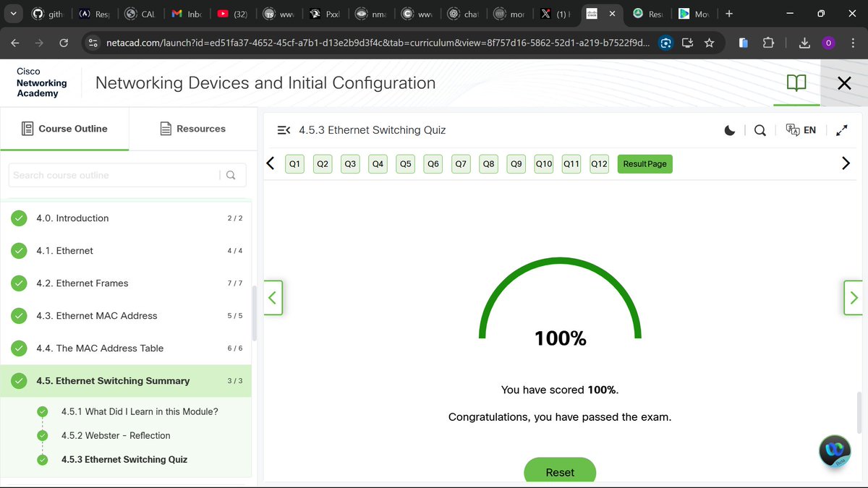The width and height of the screenshot is (868, 488).
Task: Go to next page with green-bordered right arrow
Action: [x=854, y=297]
